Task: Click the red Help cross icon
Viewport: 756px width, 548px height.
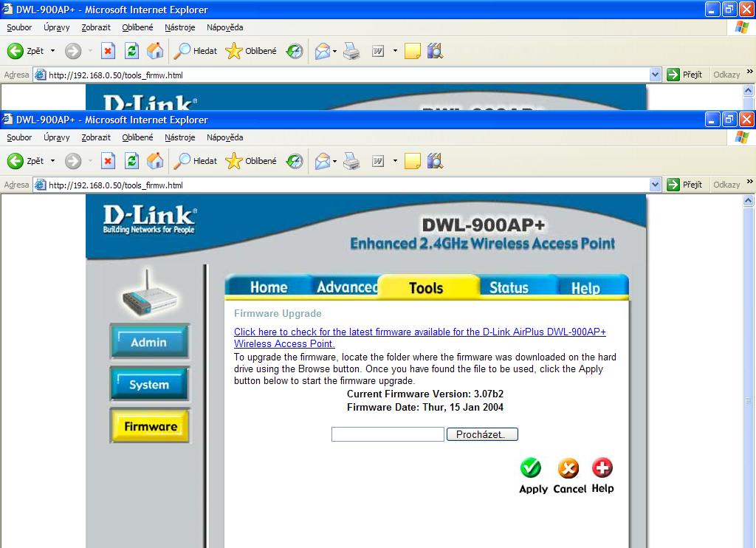Action: [602, 467]
